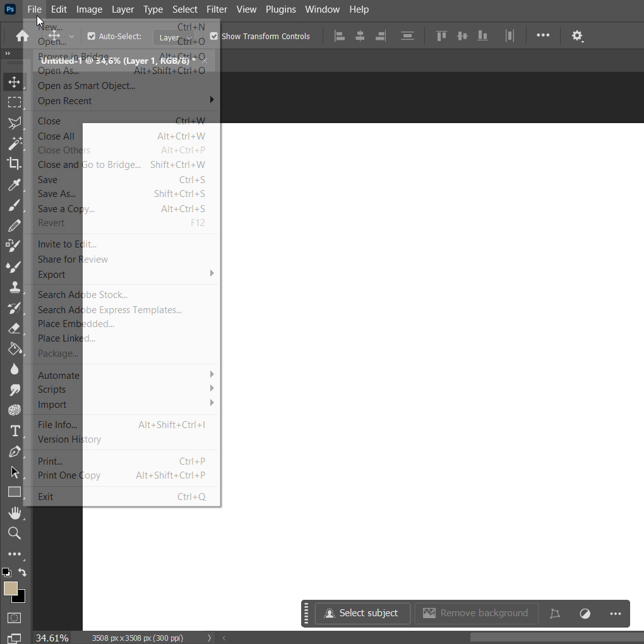Expand the Import submenu
644x644 pixels.
point(122,405)
